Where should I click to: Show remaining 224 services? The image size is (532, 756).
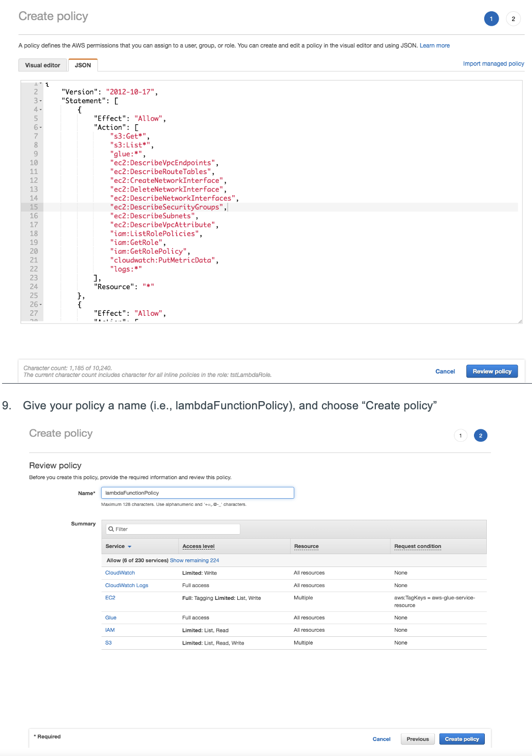[194, 560]
